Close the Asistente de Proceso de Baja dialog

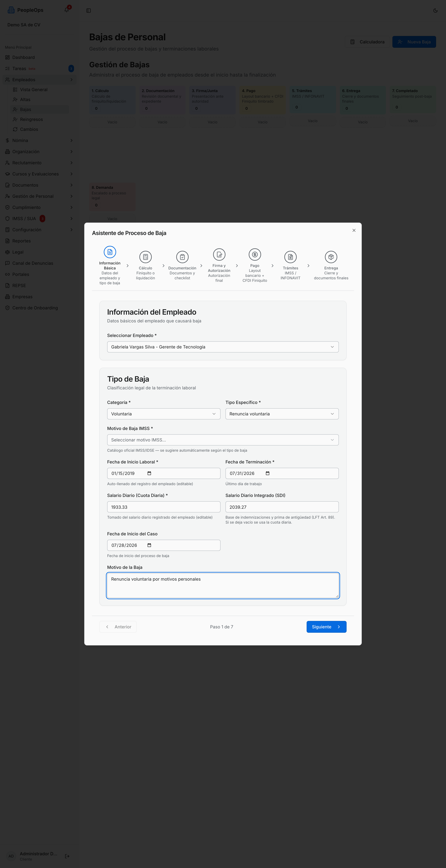(x=354, y=230)
